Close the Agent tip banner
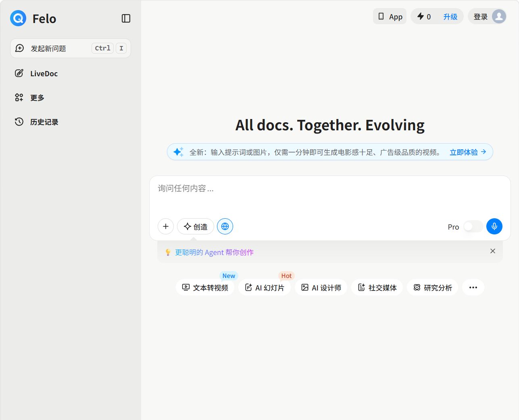519x420 pixels. coord(493,251)
